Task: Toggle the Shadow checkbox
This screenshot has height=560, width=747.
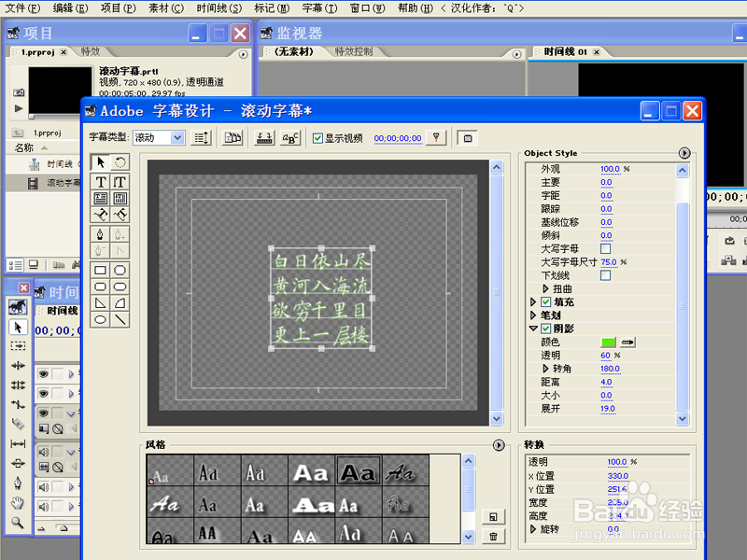Action: (546, 329)
